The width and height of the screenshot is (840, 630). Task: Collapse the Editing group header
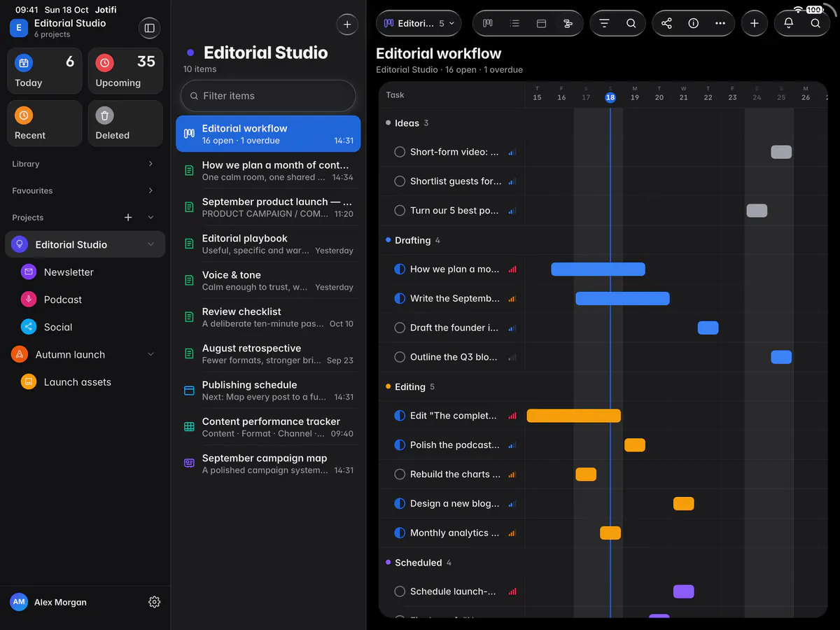(x=410, y=386)
